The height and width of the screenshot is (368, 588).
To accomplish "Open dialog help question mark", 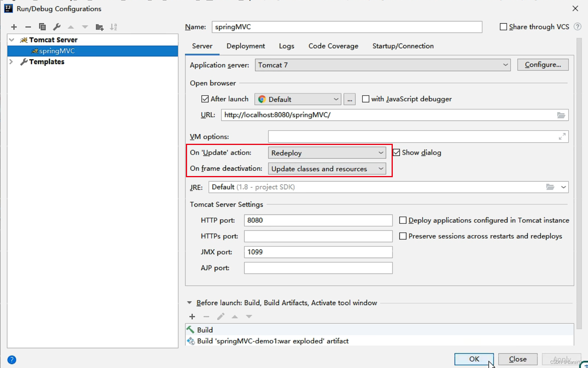I will (12, 360).
